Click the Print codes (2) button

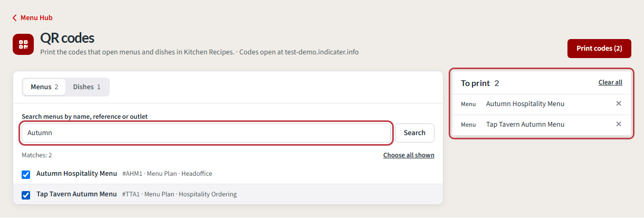(x=599, y=49)
